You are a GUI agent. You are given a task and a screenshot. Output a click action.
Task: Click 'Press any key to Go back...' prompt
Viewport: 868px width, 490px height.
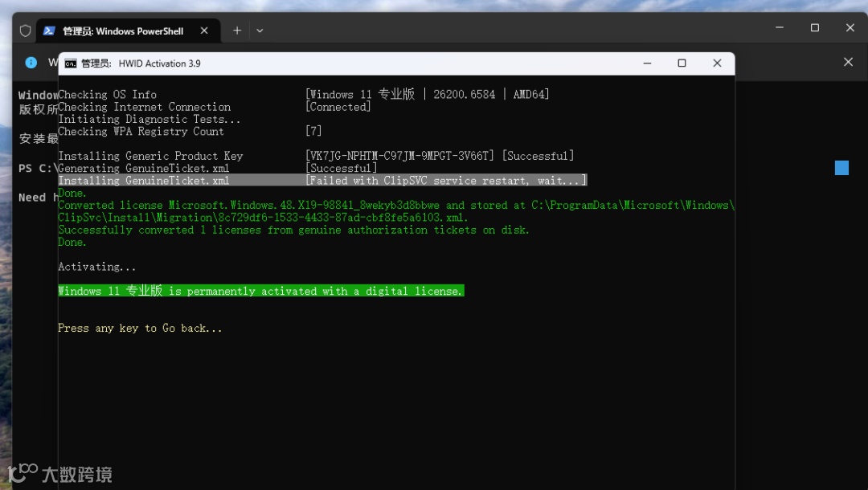tap(140, 328)
